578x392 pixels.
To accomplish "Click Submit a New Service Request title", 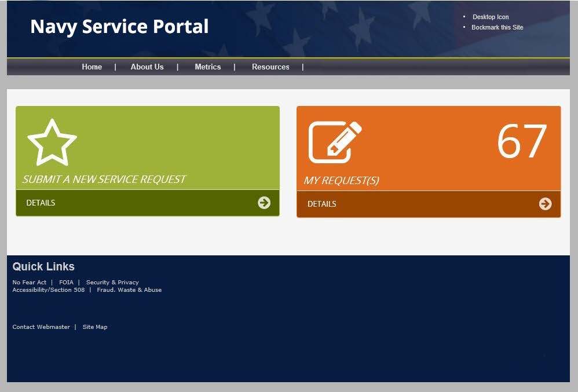I will tap(104, 179).
